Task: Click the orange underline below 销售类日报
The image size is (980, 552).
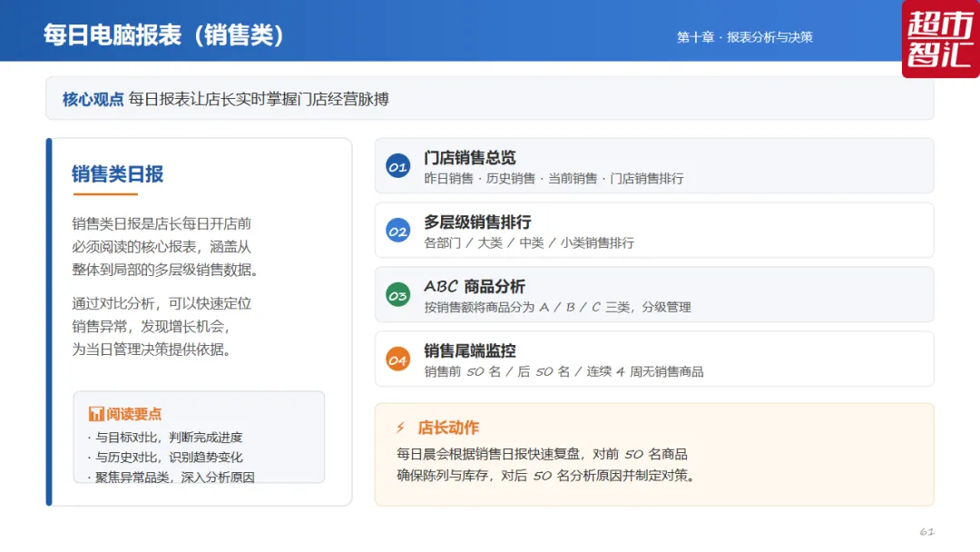Action: click(105, 194)
